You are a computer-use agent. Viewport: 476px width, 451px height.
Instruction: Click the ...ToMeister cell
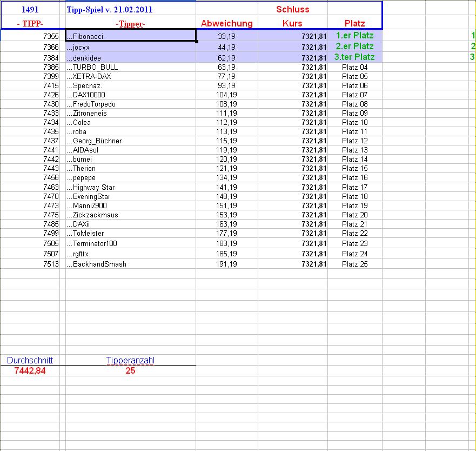131,233
